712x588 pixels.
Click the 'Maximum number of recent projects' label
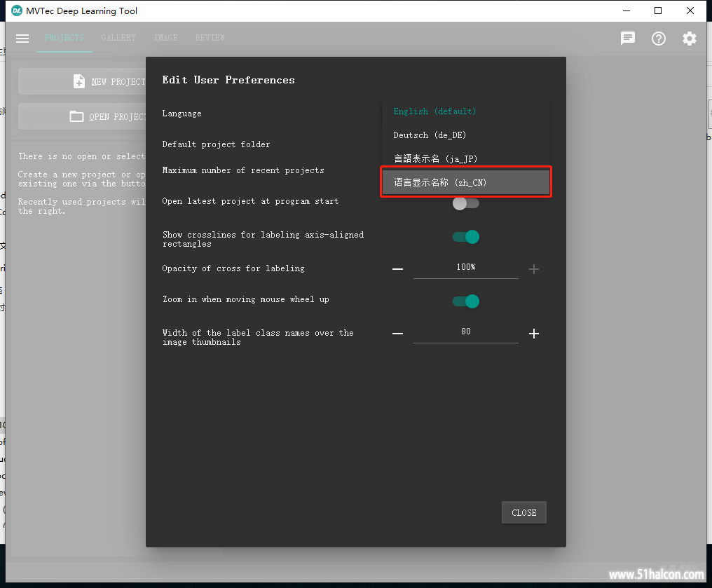[243, 170]
